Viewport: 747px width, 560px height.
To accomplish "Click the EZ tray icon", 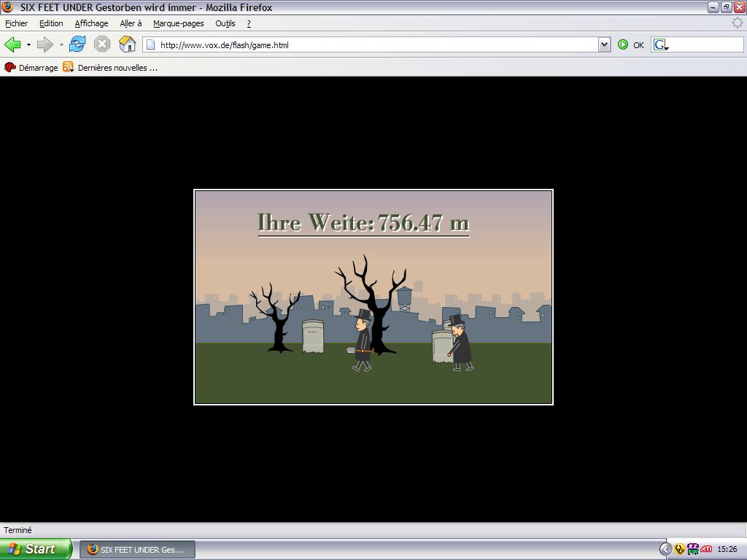I will click(x=692, y=549).
